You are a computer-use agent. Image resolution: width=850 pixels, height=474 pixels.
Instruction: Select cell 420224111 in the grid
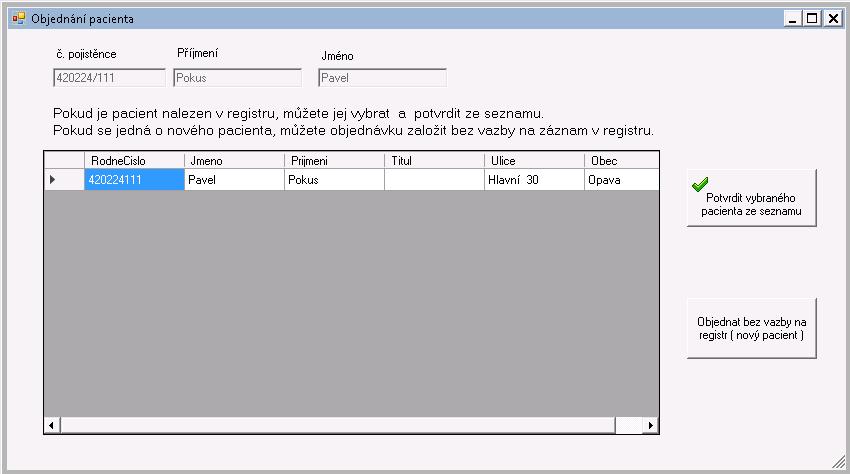tap(134, 180)
